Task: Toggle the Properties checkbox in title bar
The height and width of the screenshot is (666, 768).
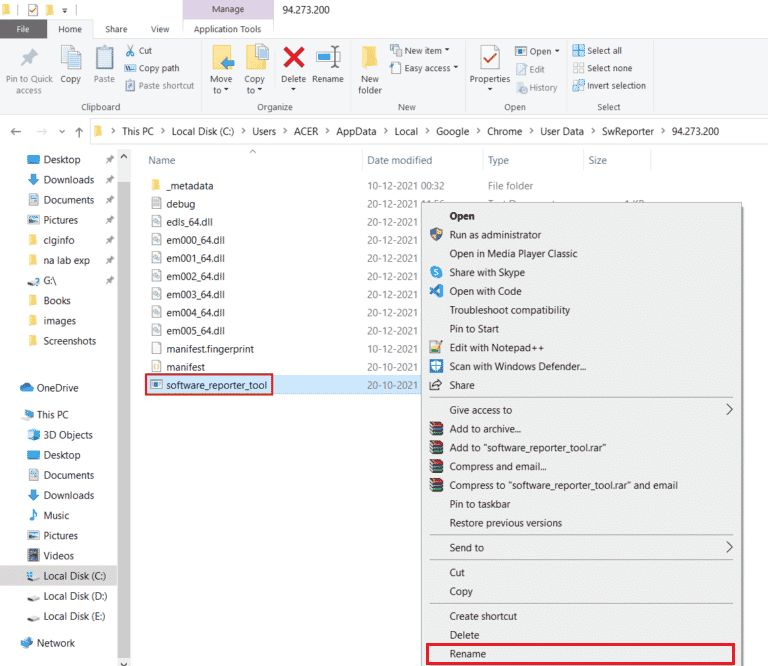Action: [x=33, y=10]
